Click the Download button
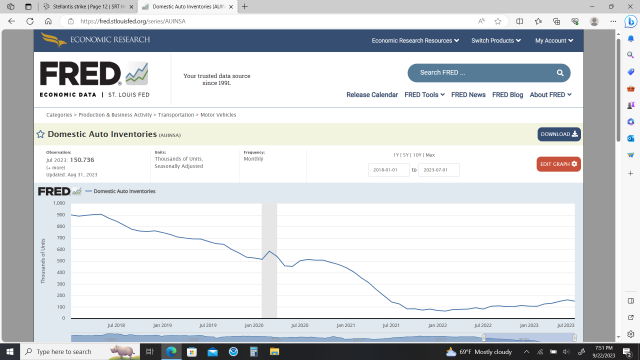Image resolution: width=640 pixels, height=360 pixels. click(x=559, y=134)
